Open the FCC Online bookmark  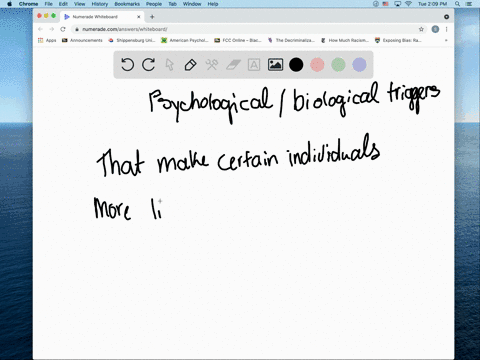pyautogui.click(x=238, y=40)
